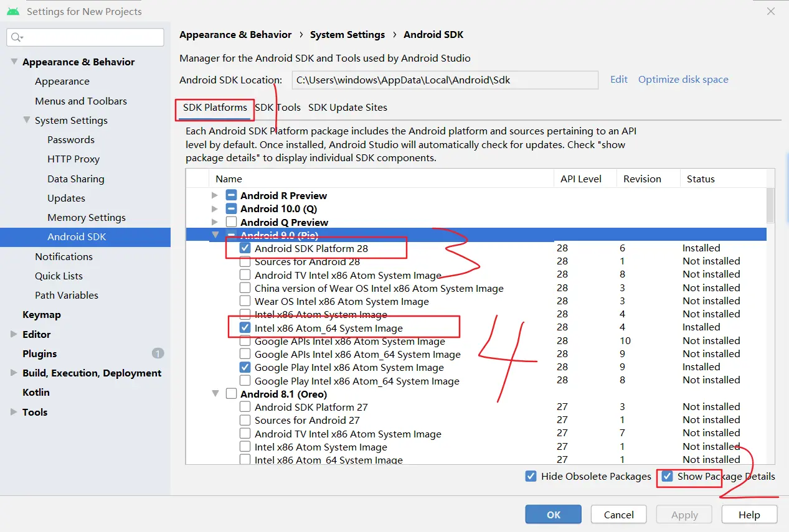789x532 pixels.
Task: Open Menus and Toolbars settings
Action: point(81,101)
